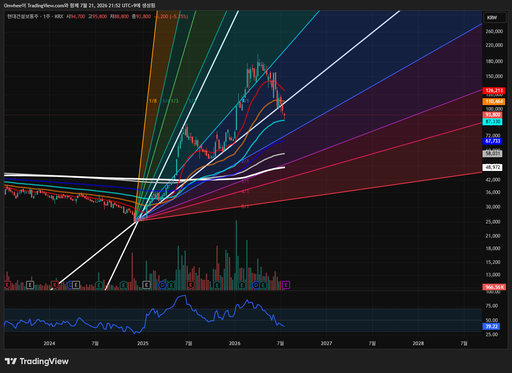Click the 25,000 price axis label
512x373 pixels.
pos(493,222)
